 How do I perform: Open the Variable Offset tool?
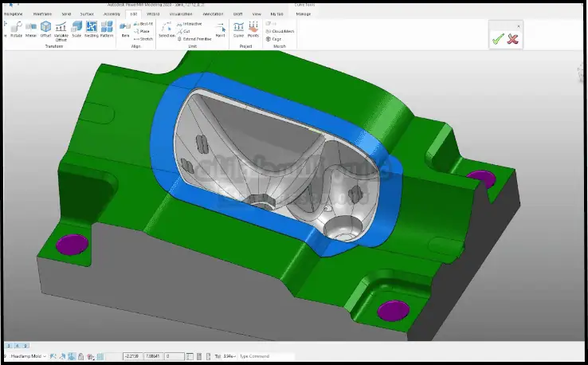(61, 30)
